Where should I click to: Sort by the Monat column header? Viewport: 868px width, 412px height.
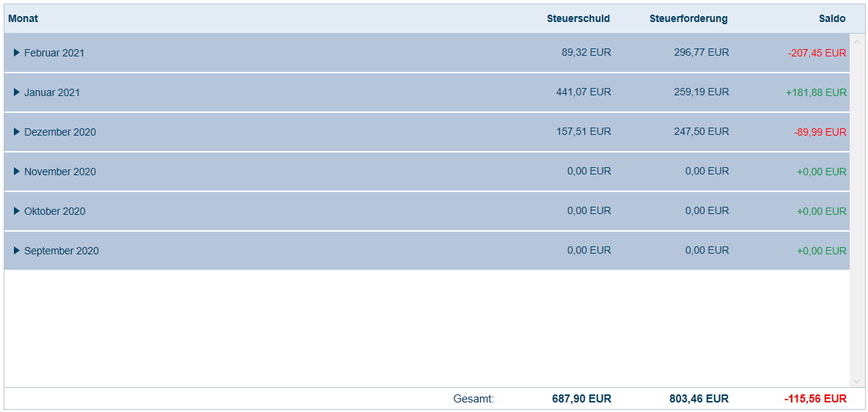23,18
